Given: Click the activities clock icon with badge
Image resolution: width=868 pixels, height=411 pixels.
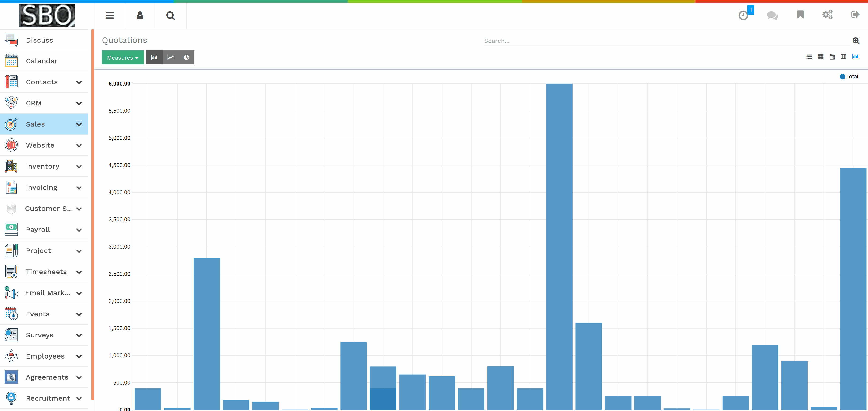Looking at the screenshot, I should tap(744, 15).
